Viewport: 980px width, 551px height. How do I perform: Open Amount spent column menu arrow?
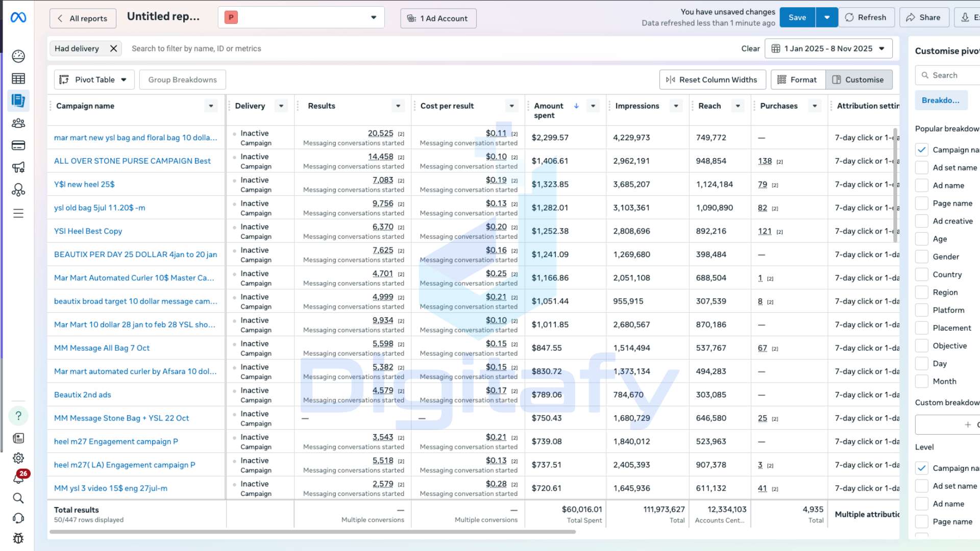click(x=593, y=106)
